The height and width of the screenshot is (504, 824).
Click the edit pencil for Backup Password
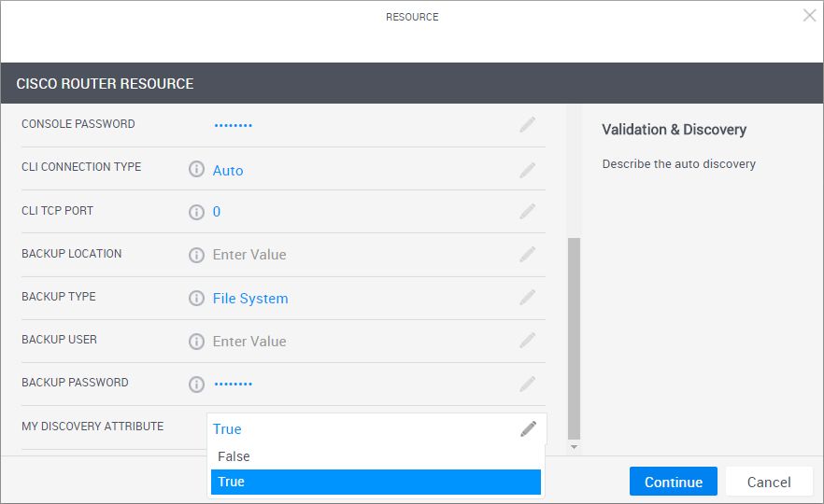point(528,384)
